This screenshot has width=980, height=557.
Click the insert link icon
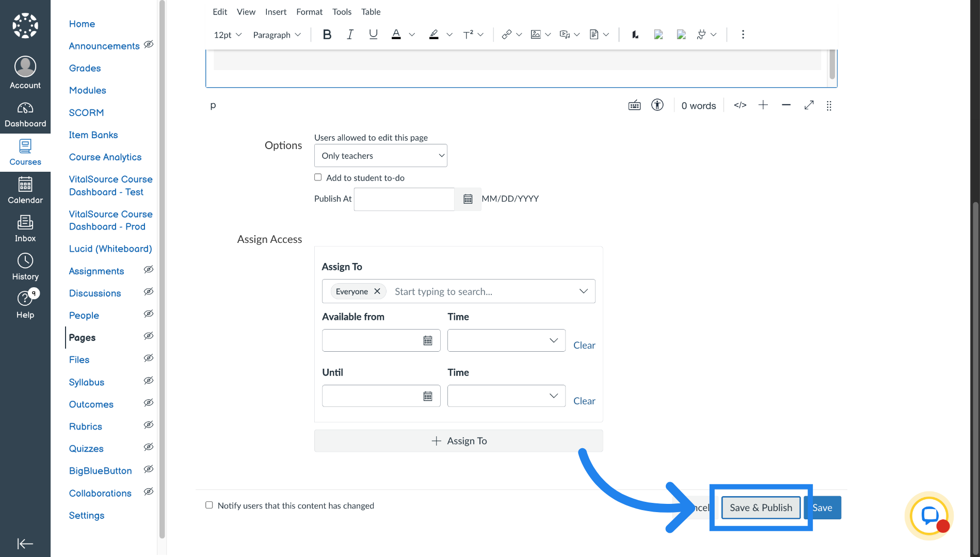point(506,35)
